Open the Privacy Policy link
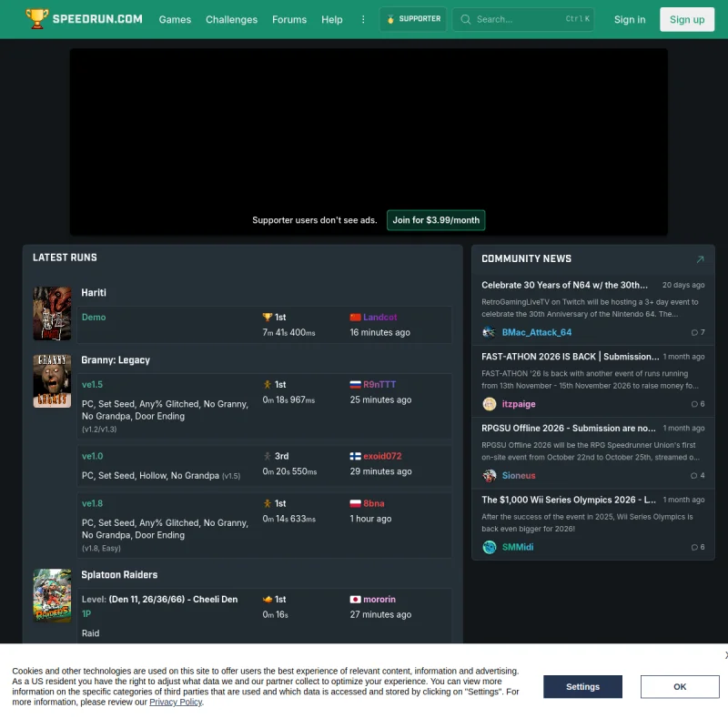 176,702
